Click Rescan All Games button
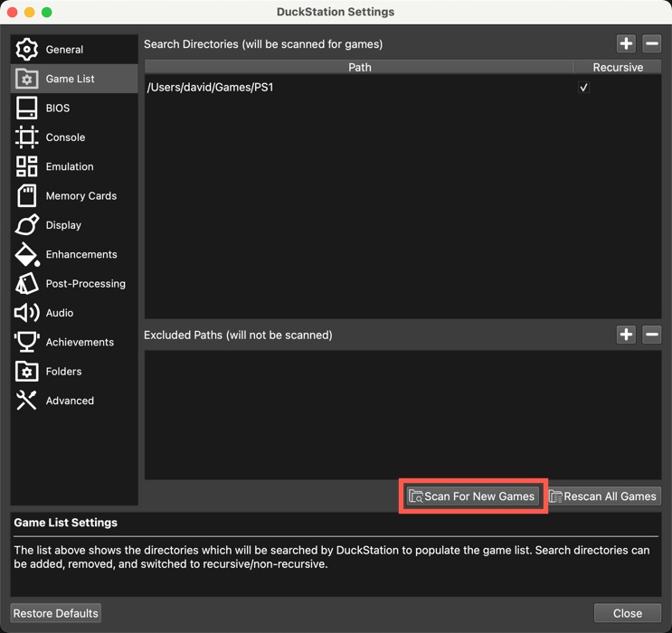The width and height of the screenshot is (672, 633). (604, 496)
